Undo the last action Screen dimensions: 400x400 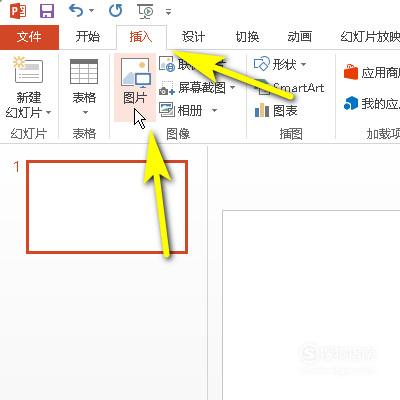point(76,11)
